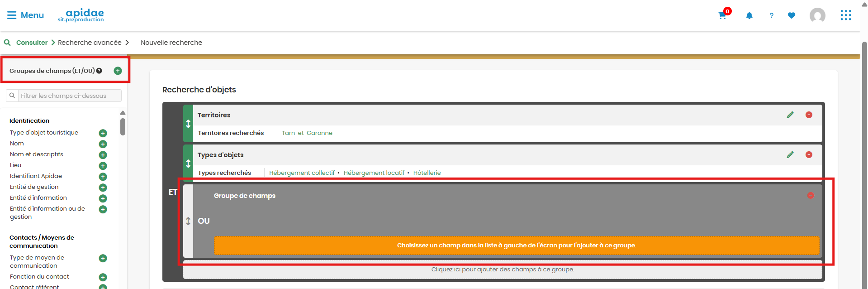868x289 pixels.
Task: Open the shopping cart icon
Action: (722, 15)
